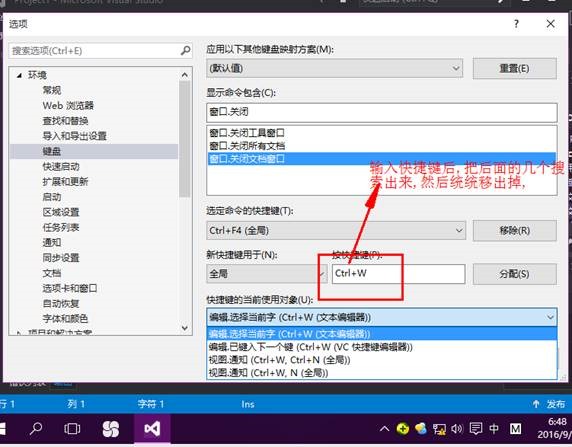Select 区域设置 in options tree
Image resolution: width=572 pixels, height=447 pixels.
(61, 212)
